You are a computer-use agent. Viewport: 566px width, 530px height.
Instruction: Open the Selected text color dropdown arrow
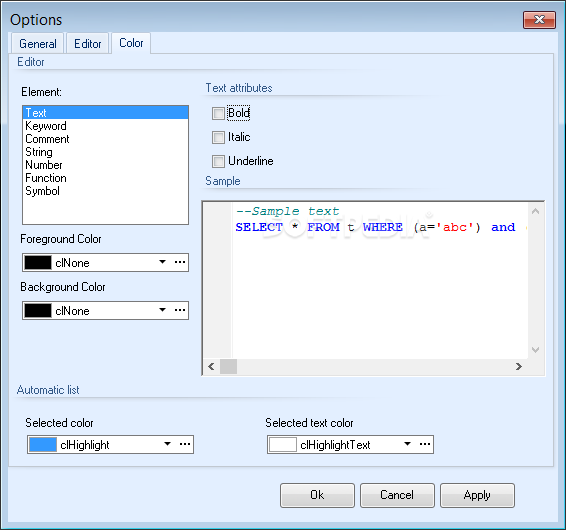[x=408, y=444]
